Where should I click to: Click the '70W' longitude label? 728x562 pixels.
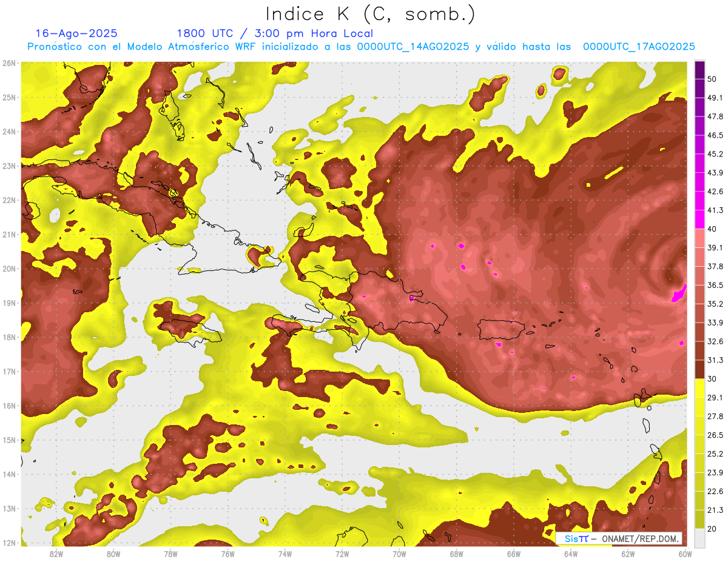[399, 554]
